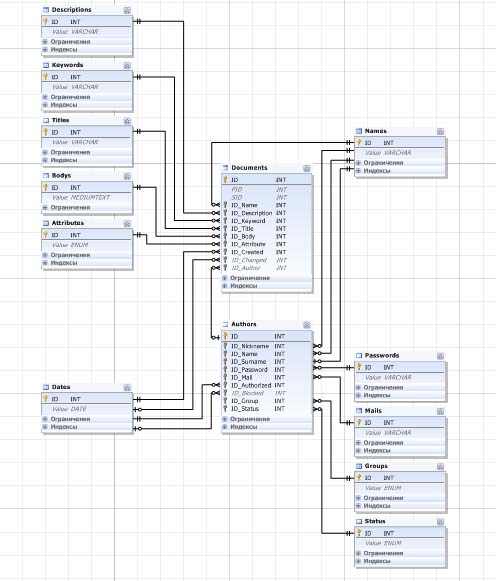The image size is (496, 581).
Task: Select the ID_Created column in Documents
Action: click(x=267, y=252)
